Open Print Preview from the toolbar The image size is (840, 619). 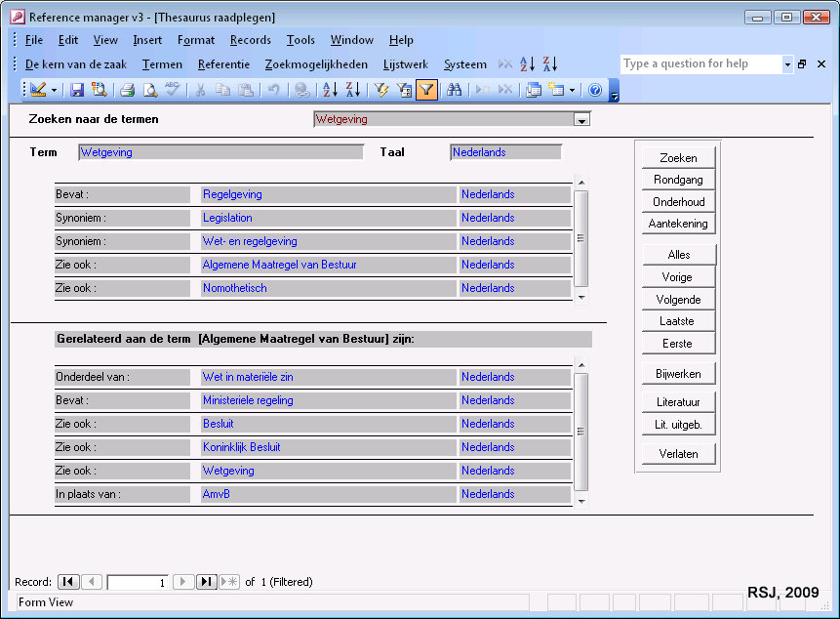150,90
